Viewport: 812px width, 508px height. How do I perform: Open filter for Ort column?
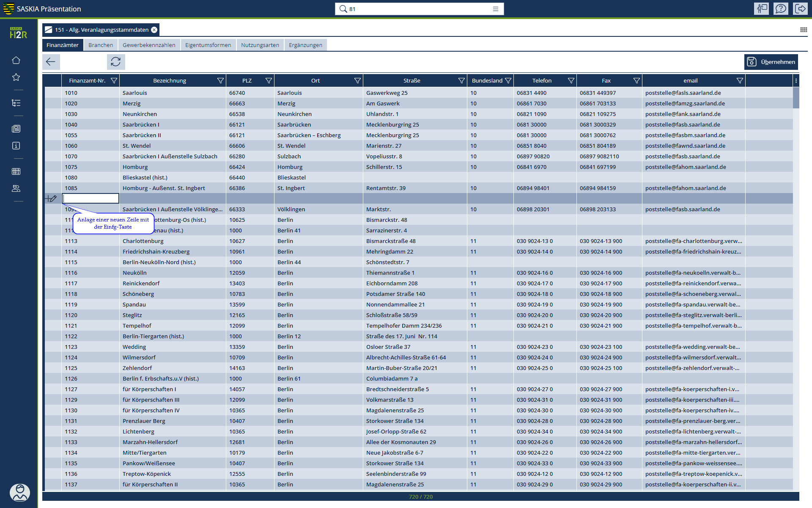click(357, 80)
